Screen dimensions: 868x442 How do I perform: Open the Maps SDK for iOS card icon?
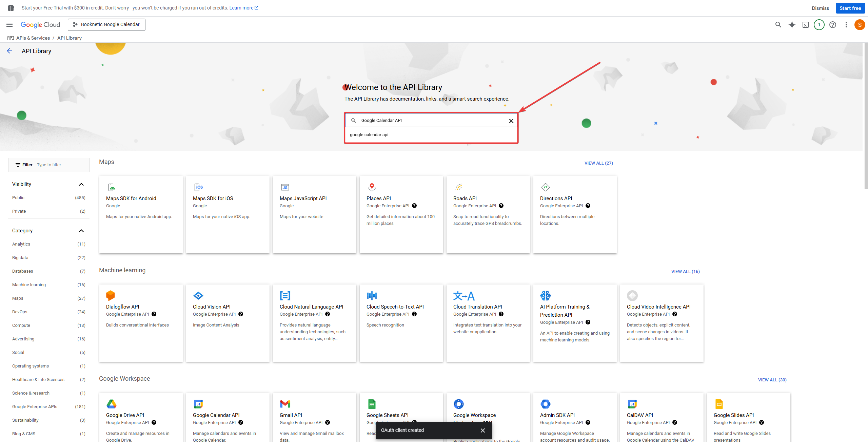click(x=198, y=187)
